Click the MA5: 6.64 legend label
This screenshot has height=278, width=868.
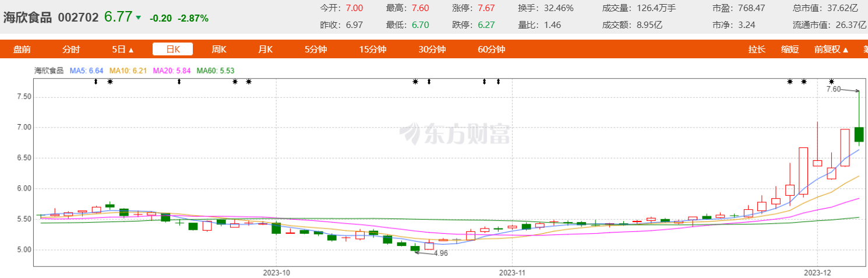point(86,71)
